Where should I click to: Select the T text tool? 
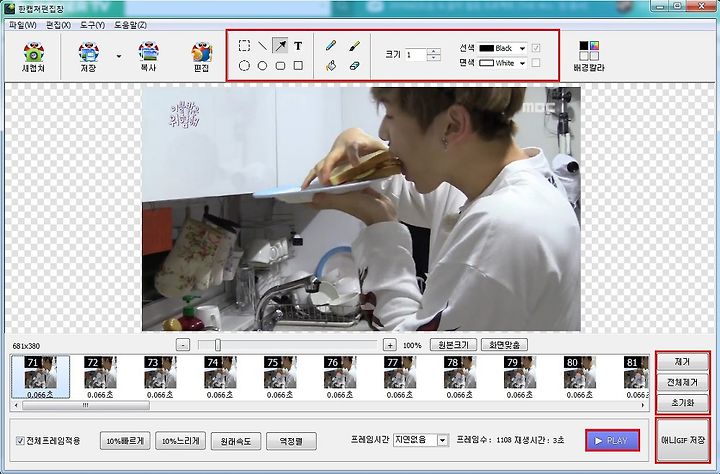(298, 45)
